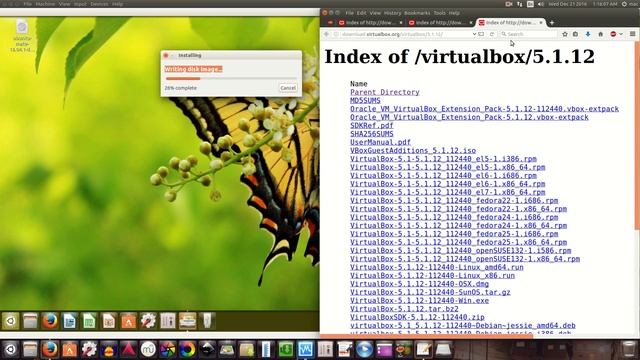Click the installing progress bar
Image resolution: width=640 pixels, height=360 pixels.
pos(231,78)
